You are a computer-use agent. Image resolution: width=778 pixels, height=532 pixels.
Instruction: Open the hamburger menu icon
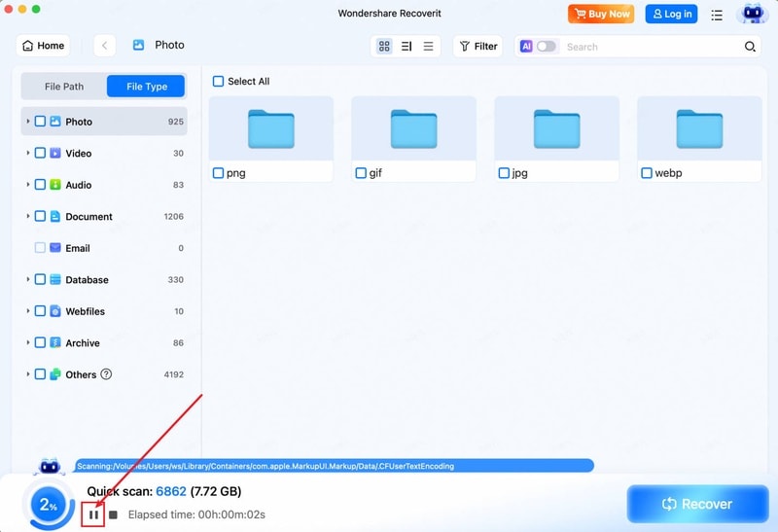[x=717, y=15]
